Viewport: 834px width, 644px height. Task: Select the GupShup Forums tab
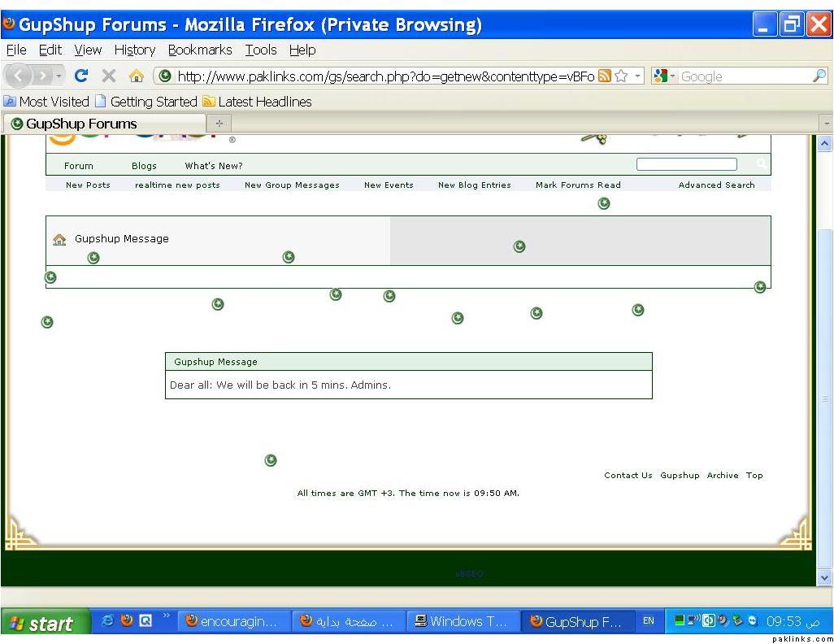tap(81, 124)
